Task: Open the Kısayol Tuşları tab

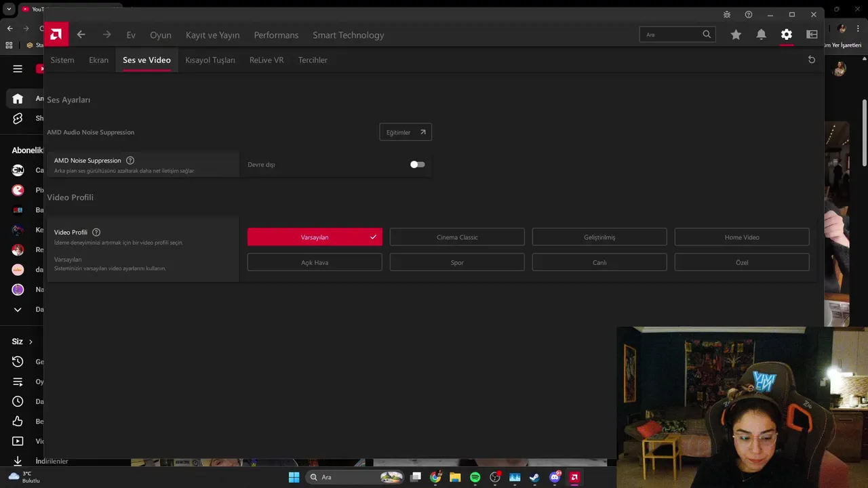Action: [x=210, y=60]
